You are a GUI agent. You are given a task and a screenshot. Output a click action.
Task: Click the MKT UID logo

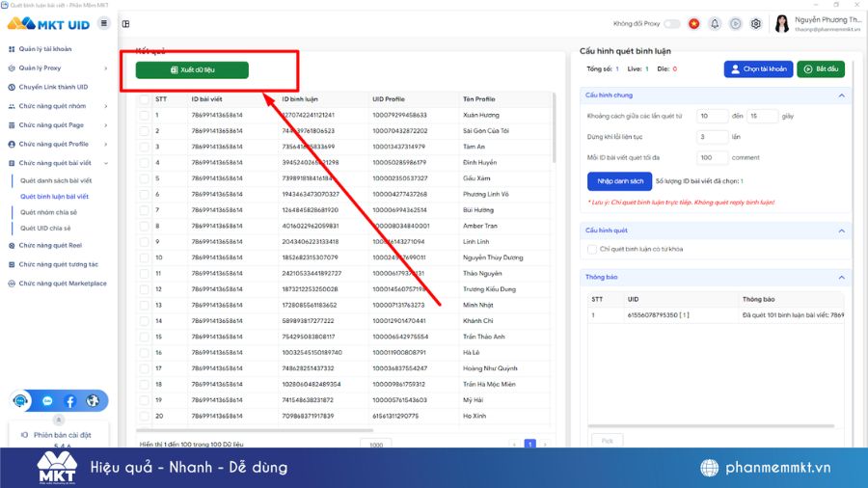48,24
